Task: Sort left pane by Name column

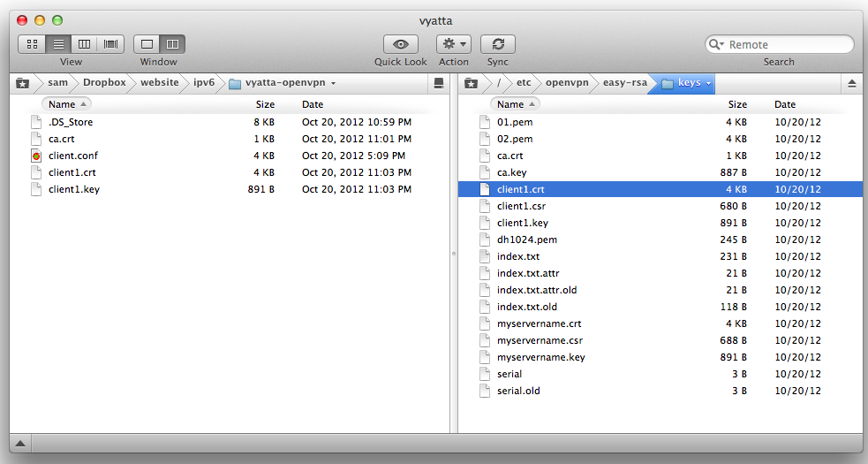Action: pyautogui.click(x=66, y=104)
